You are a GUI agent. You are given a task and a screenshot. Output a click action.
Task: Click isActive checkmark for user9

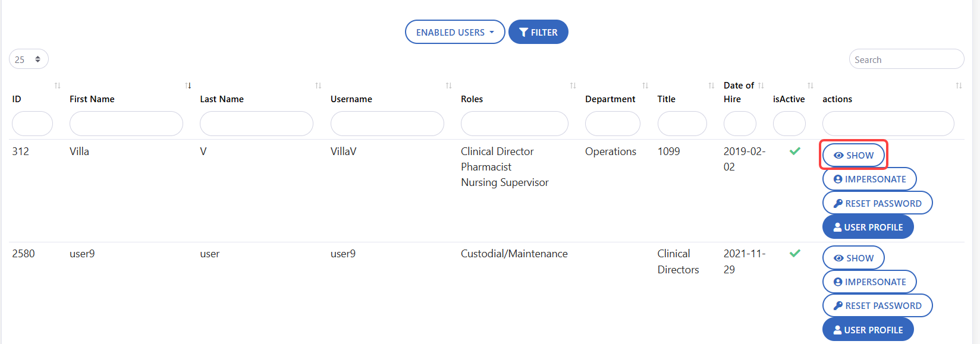[794, 253]
